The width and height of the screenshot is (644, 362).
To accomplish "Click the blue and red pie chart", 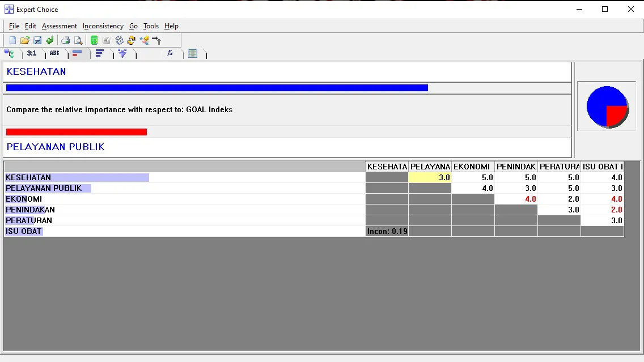I will click(607, 107).
